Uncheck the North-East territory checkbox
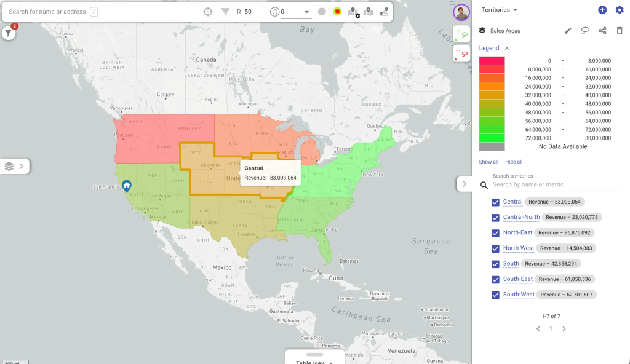 pos(495,233)
